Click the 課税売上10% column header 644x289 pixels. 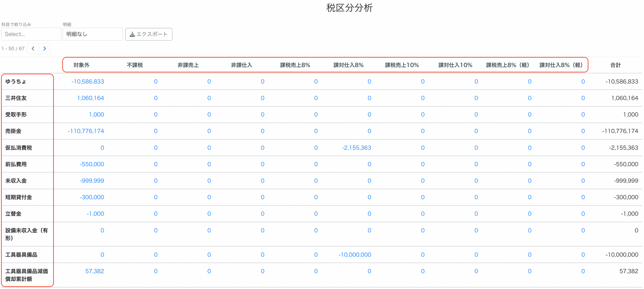(402, 65)
